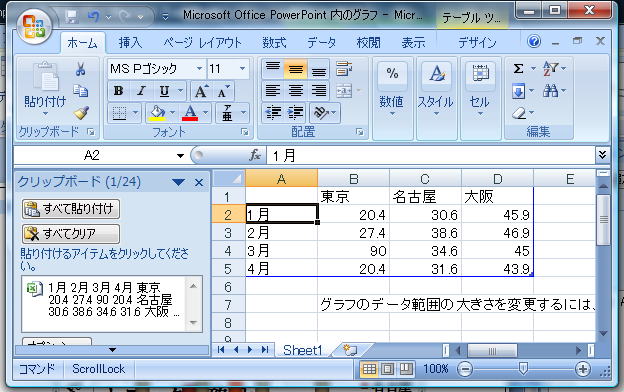This screenshot has width=624, height=392.
Task: Open the Name Box A2 dropdown arrow
Action: click(x=180, y=156)
